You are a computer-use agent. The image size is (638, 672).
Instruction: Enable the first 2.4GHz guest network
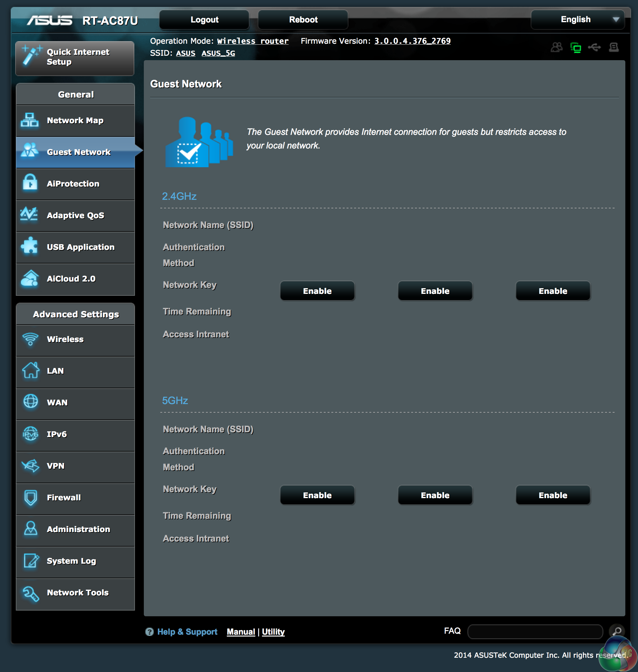pos(317,291)
